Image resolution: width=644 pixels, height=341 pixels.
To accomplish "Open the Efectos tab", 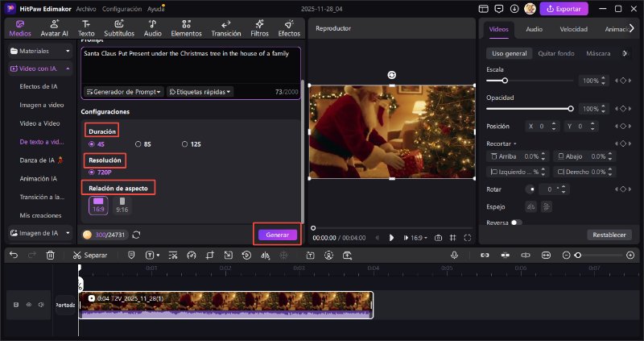I will [x=289, y=28].
